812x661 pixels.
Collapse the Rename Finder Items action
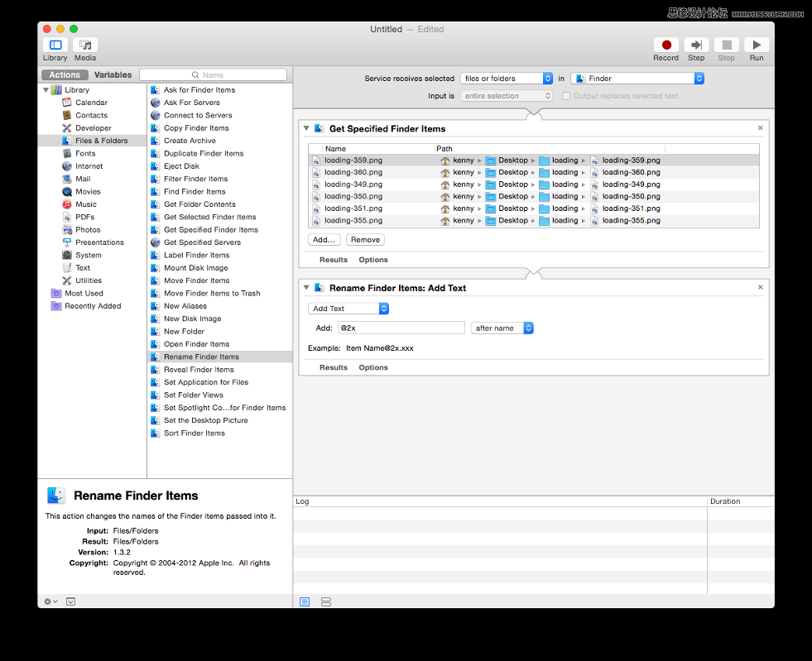(306, 287)
